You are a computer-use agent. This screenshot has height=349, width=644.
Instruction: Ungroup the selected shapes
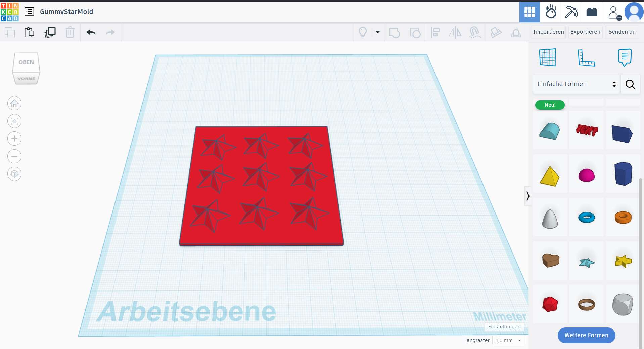pyautogui.click(x=415, y=33)
